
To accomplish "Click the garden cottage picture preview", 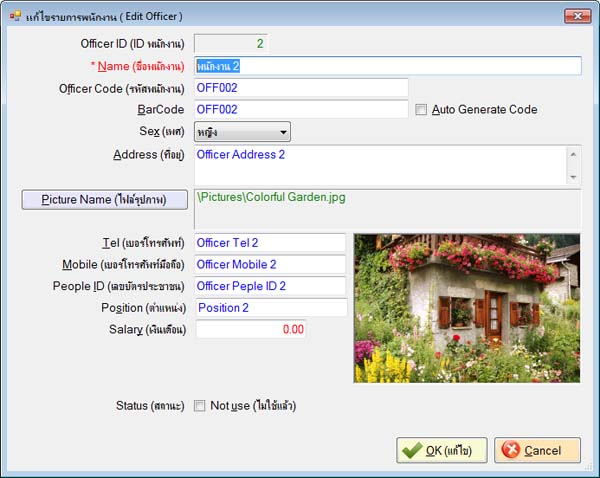I will click(x=467, y=308).
